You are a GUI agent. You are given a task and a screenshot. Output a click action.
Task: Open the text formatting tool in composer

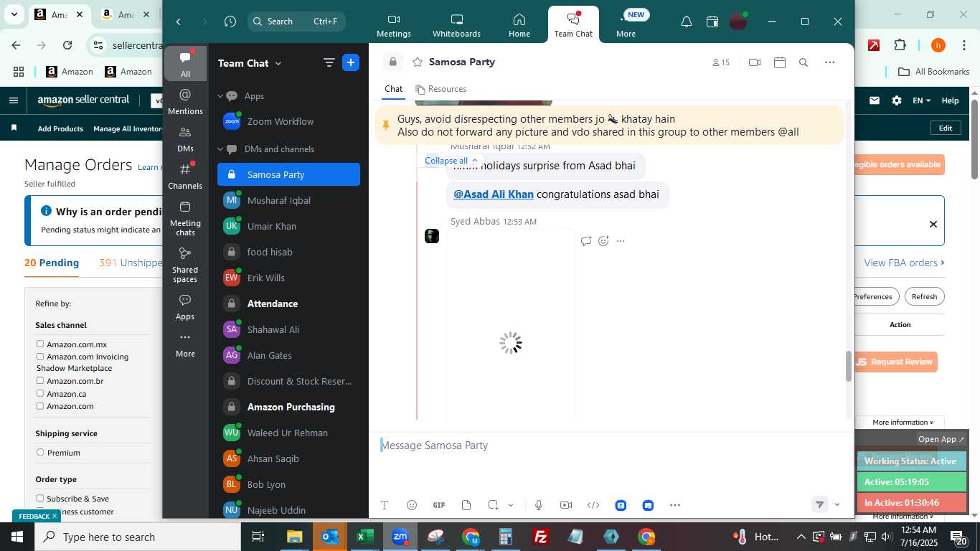(x=385, y=505)
